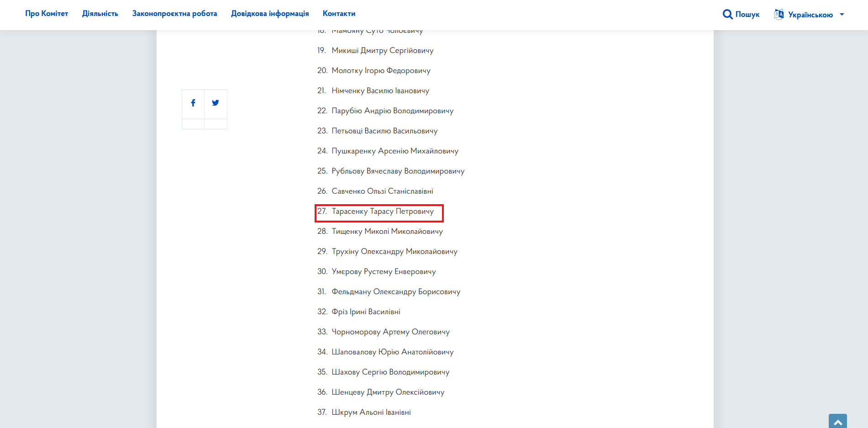868x428 pixels.
Task: Share the page on Facebook
Action: coord(193,103)
